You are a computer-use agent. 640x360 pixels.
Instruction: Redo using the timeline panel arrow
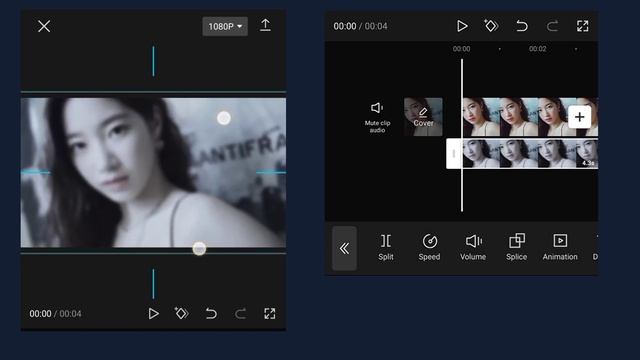(552, 26)
